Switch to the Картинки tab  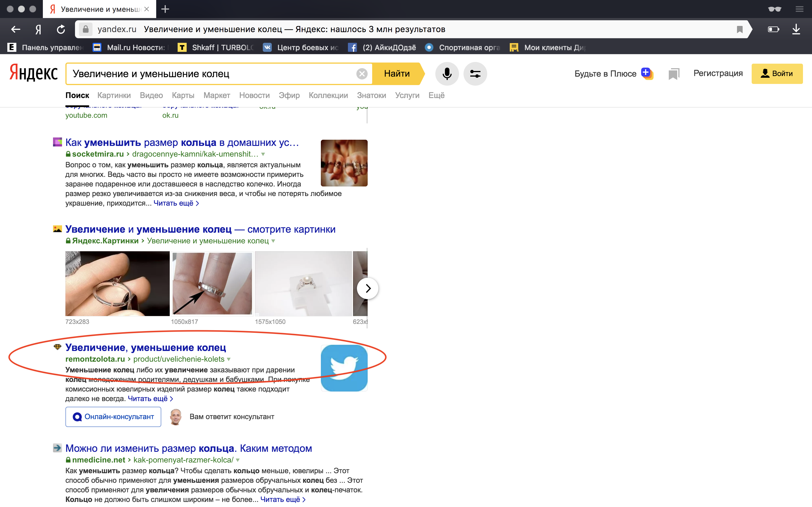coord(114,95)
